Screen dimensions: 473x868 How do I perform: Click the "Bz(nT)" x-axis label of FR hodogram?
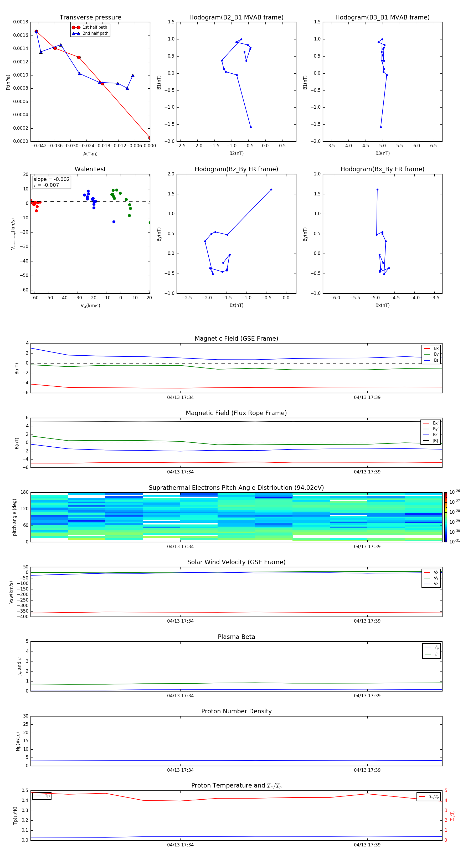236,305
